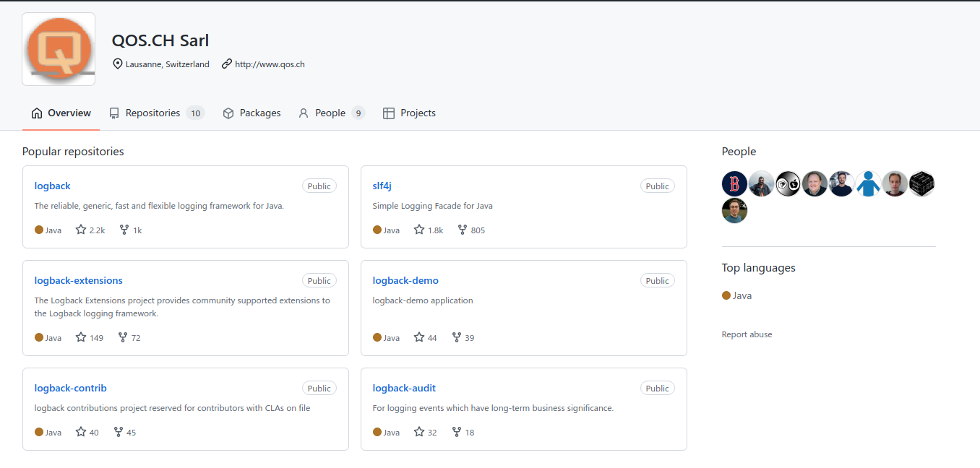Viewport: 980px width, 468px height.
Task: Click the logback description text
Action: click(159, 206)
